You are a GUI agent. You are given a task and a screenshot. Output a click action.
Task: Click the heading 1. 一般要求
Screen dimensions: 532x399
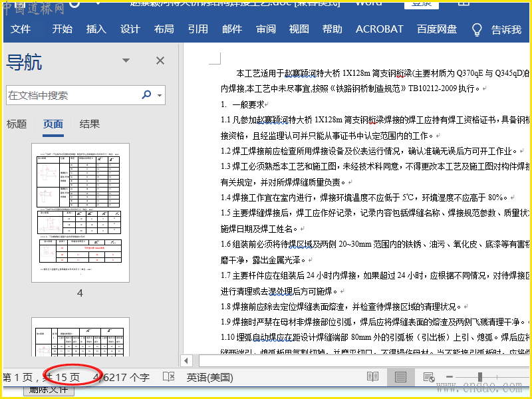pos(243,104)
